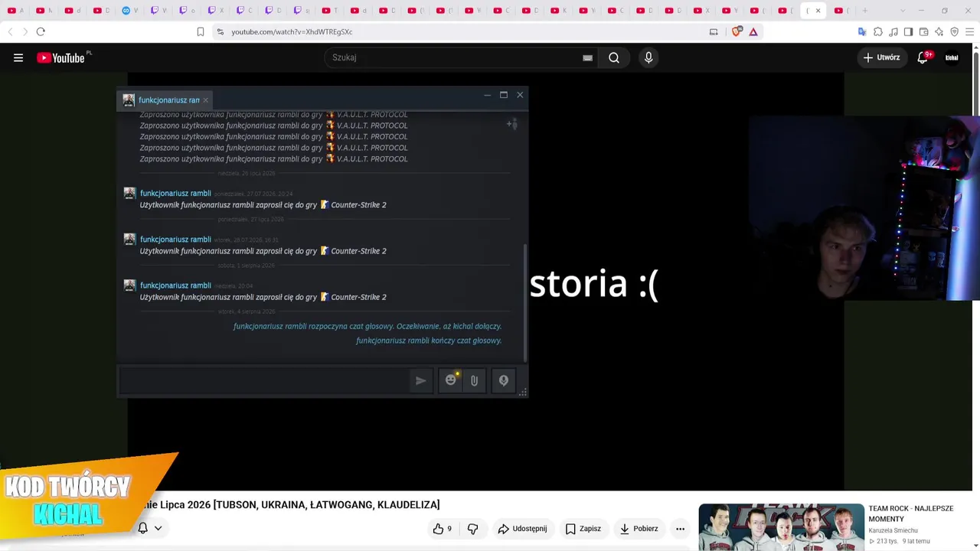Click the Udostępnij share button

click(x=522, y=529)
